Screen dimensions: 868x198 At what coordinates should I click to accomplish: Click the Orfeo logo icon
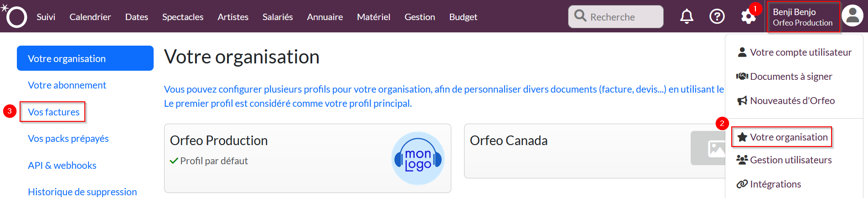click(16, 17)
